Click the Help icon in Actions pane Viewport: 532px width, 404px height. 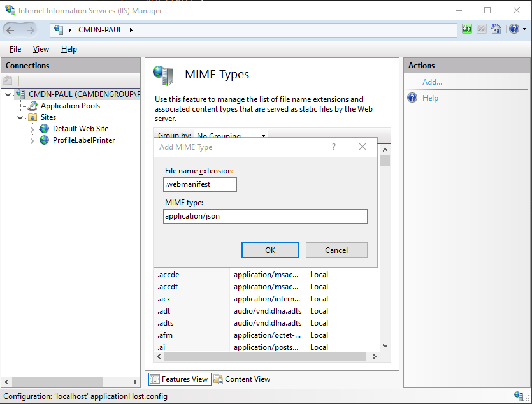(x=412, y=98)
